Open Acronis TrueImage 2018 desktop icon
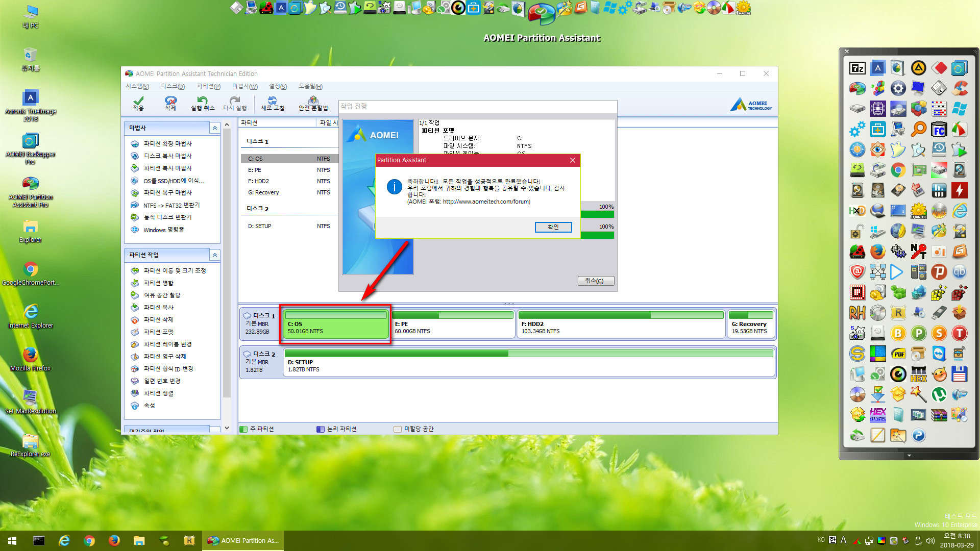Viewport: 980px width, 551px height. [x=31, y=106]
